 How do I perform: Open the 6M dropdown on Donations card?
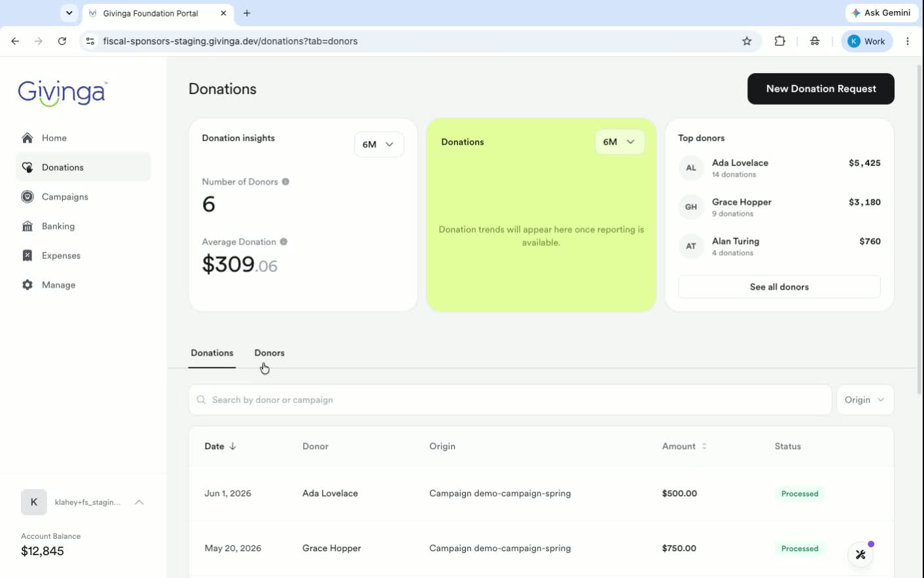(x=619, y=142)
